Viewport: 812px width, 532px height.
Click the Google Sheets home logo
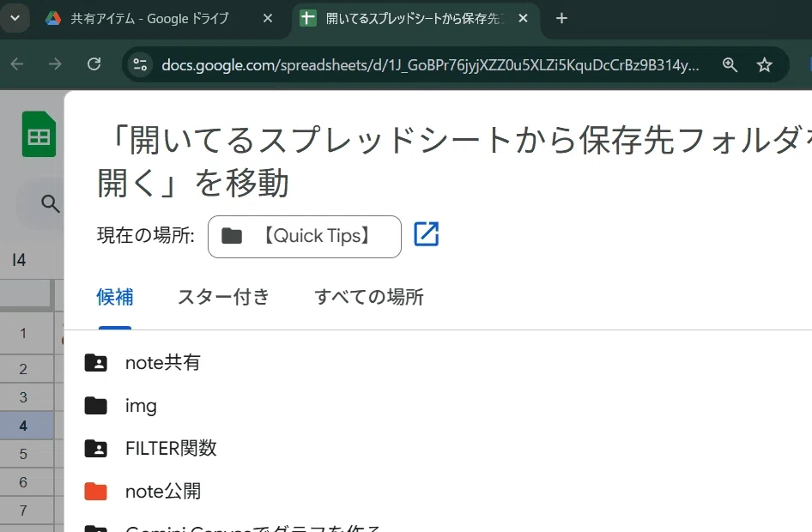tap(39, 134)
